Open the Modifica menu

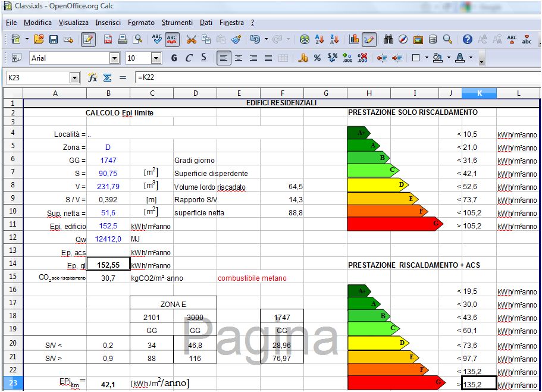coord(37,23)
